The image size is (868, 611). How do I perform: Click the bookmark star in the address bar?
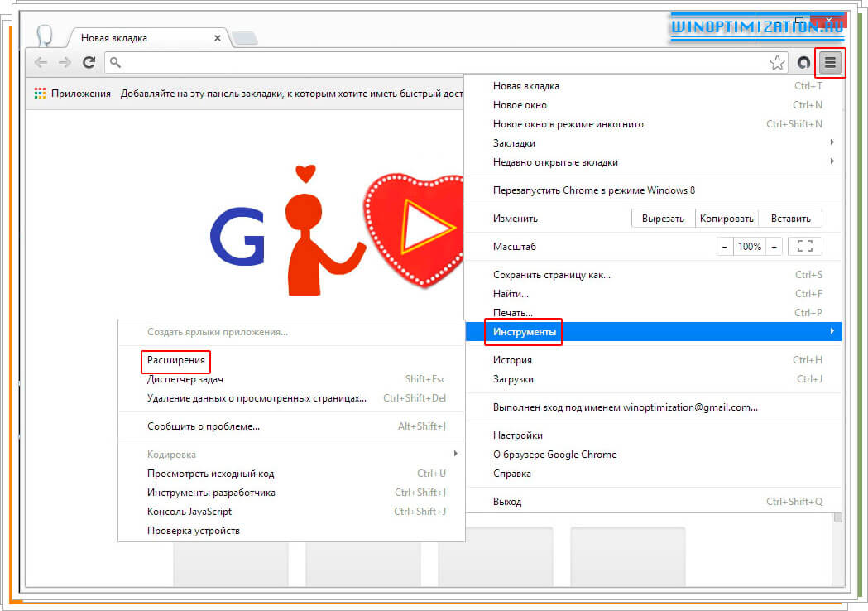coord(777,62)
